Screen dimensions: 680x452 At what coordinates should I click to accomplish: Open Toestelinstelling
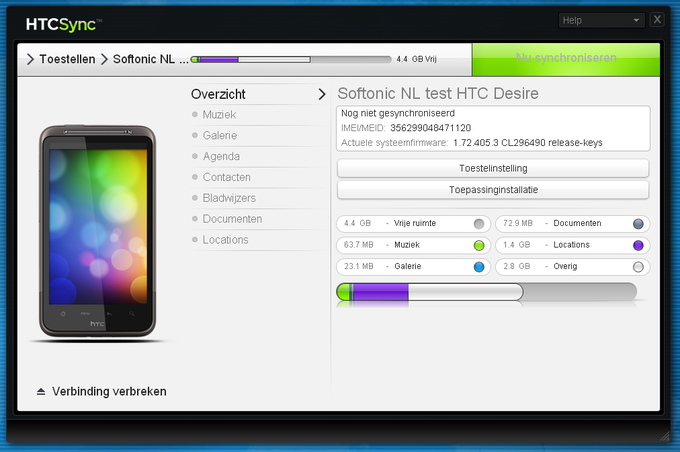[x=493, y=168]
